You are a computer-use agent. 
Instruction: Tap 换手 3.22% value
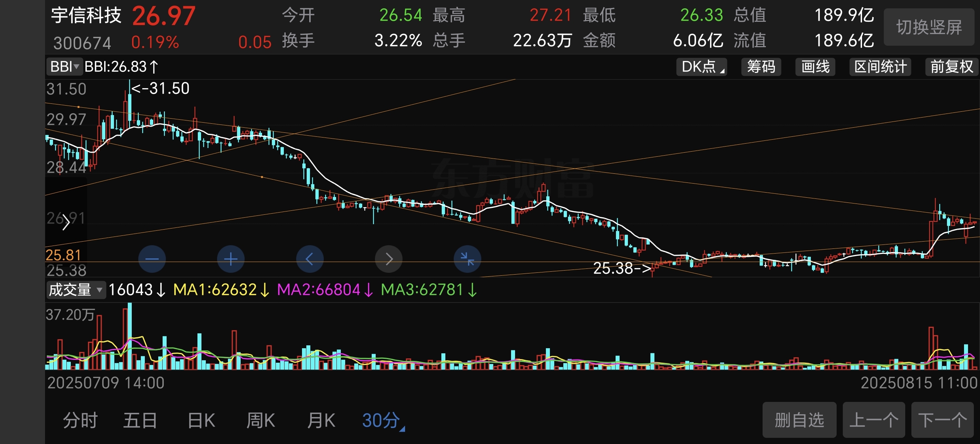[x=398, y=40]
